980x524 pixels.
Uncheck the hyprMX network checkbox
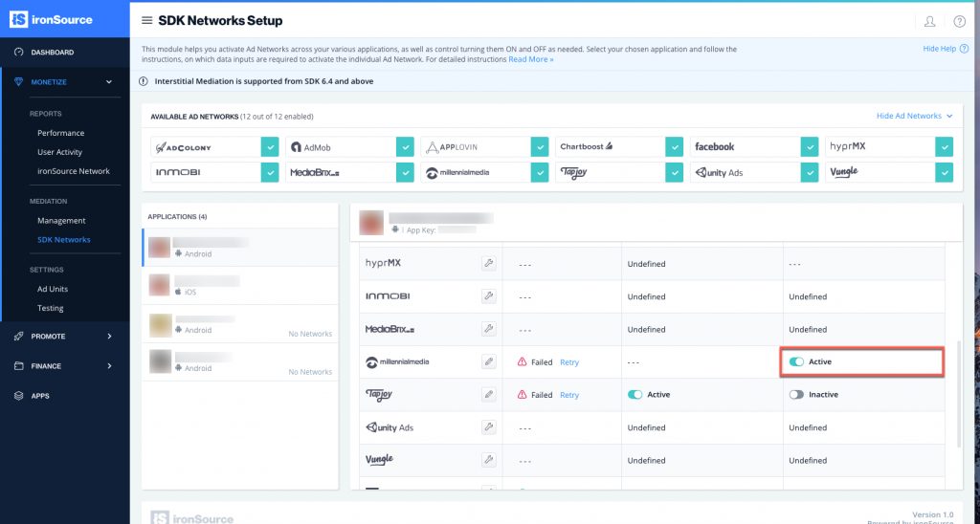[944, 146]
